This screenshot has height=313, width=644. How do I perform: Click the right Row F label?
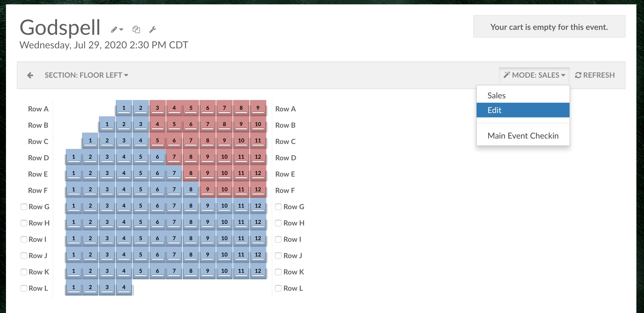pyautogui.click(x=285, y=190)
